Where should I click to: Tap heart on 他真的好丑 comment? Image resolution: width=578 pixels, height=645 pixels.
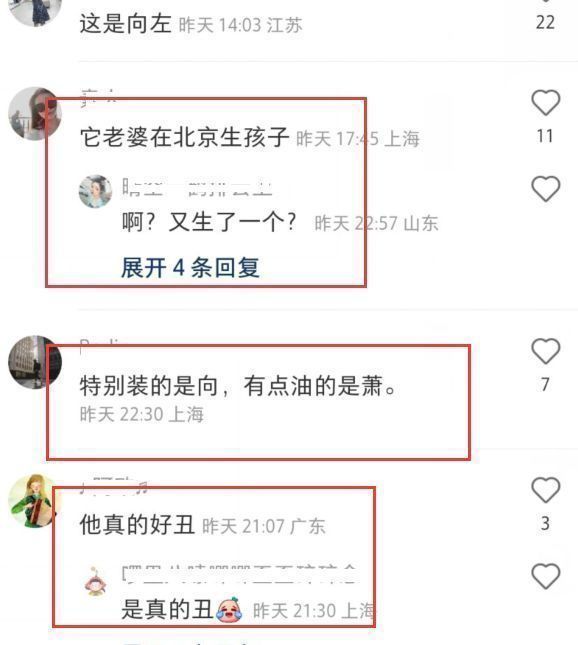(546, 490)
